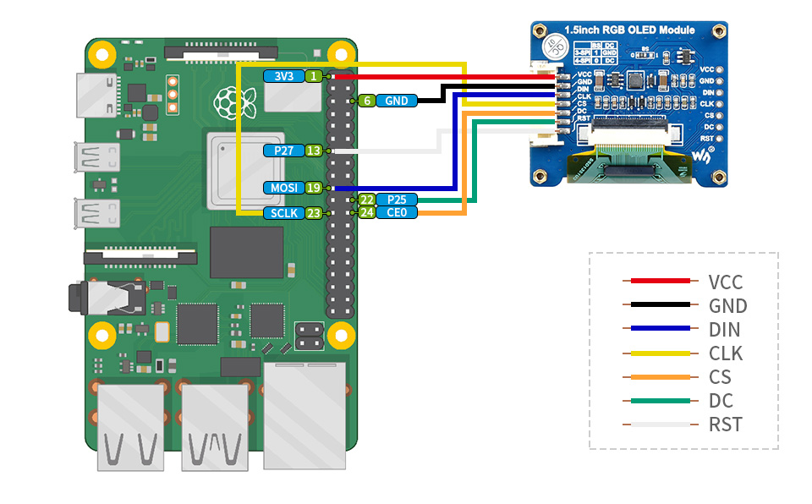The height and width of the screenshot is (504, 812).
Task: Click the RST text in the legend
Action: click(x=726, y=425)
